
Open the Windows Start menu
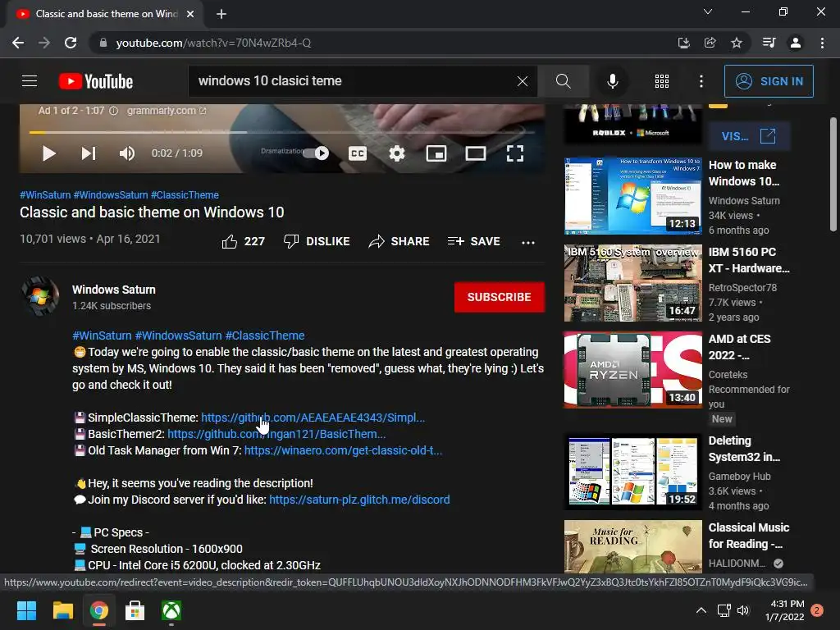(26, 610)
